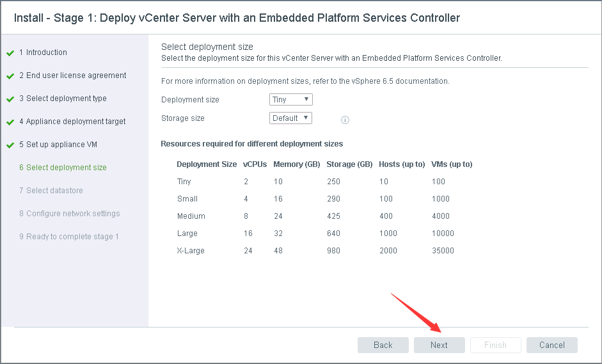Click the disabled Finish button
This screenshot has height=364, width=602.
(496, 345)
